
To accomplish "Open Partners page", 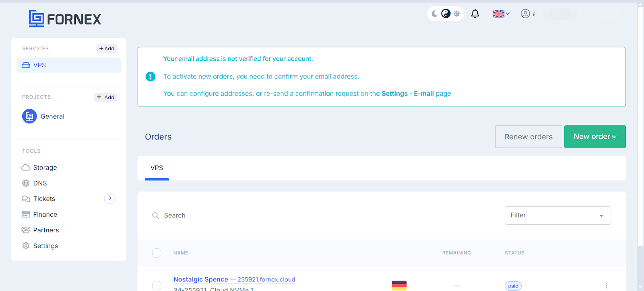I will (46, 230).
